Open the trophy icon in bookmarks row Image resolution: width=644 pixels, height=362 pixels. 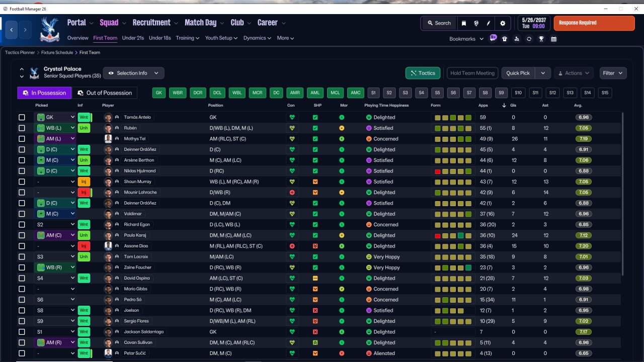(x=541, y=39)
